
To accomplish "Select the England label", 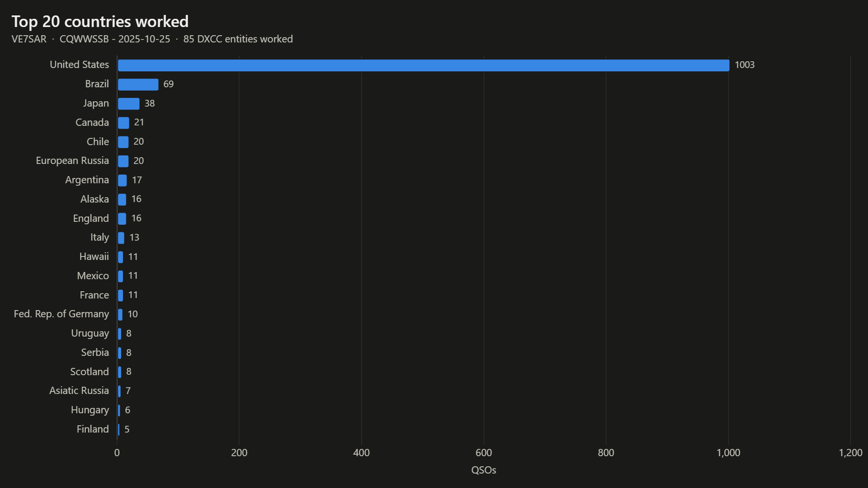I will click(91, 218).
